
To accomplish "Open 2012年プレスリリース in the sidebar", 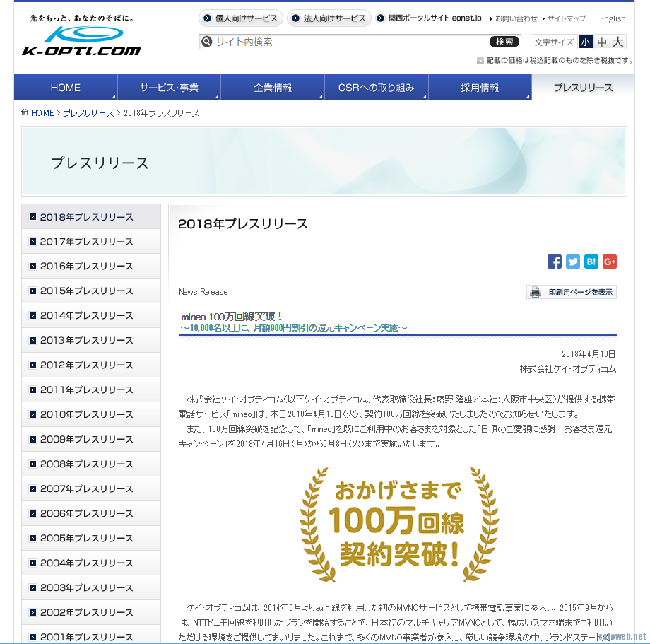I will tap(91, 365).
